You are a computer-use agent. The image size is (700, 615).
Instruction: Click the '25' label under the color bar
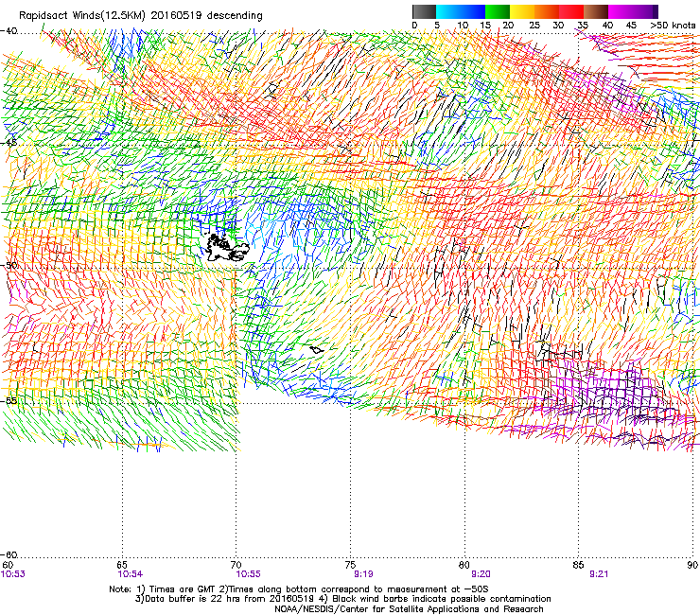coord(534,26)
